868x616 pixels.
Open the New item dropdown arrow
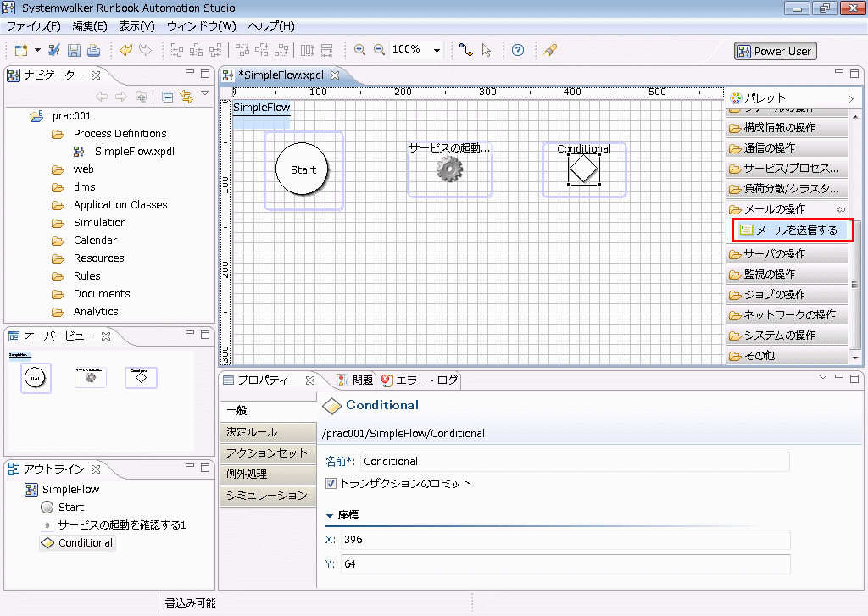pos(37,50)
